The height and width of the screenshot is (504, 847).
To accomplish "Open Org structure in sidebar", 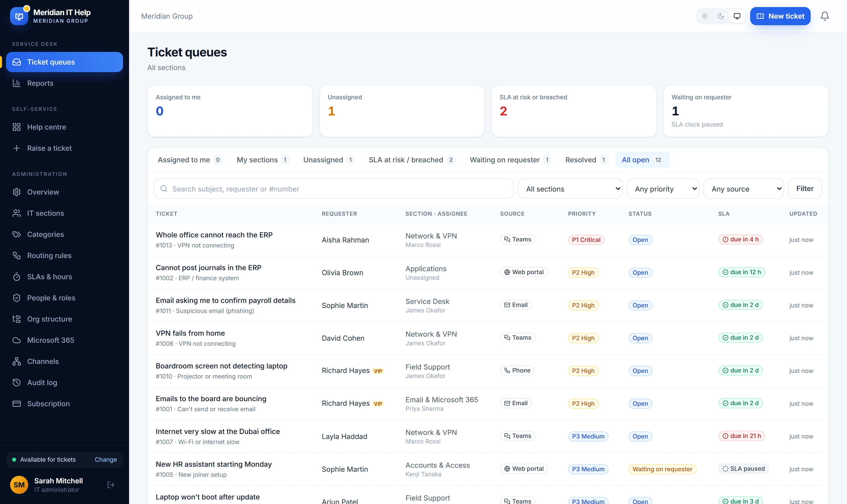I will (65, 319).
